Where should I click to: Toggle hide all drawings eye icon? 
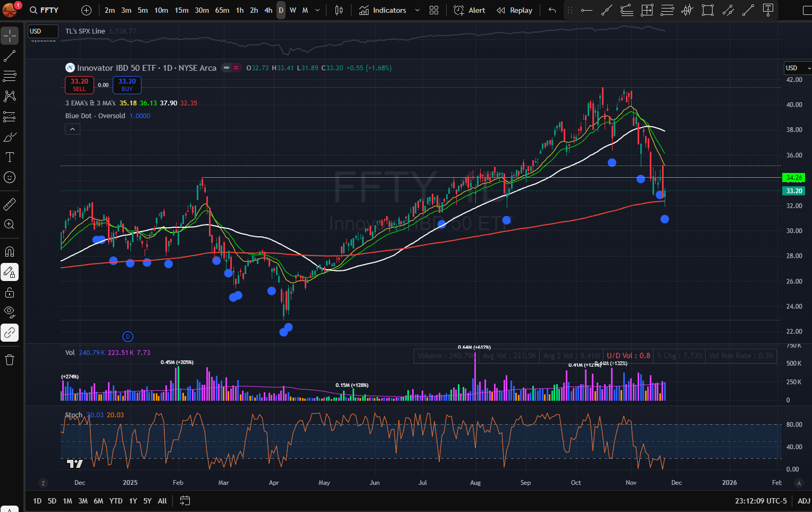[10, 312]
